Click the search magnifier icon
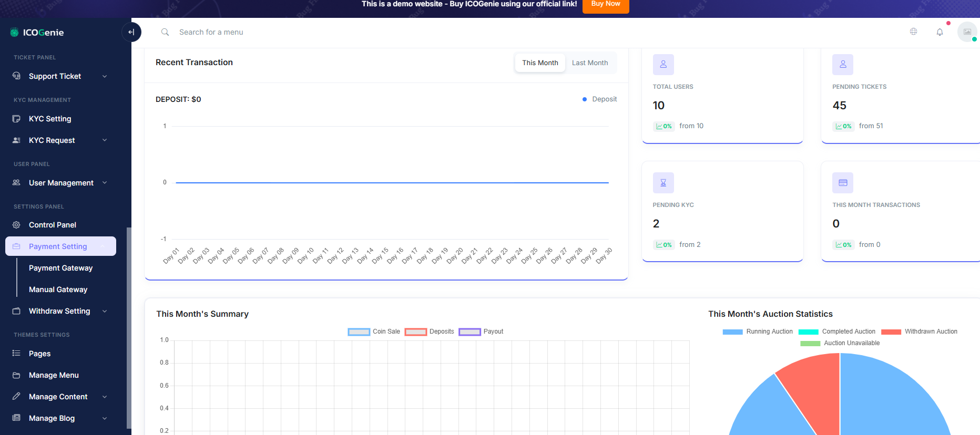This screenshot has width=980, height=435. point(165,32)
